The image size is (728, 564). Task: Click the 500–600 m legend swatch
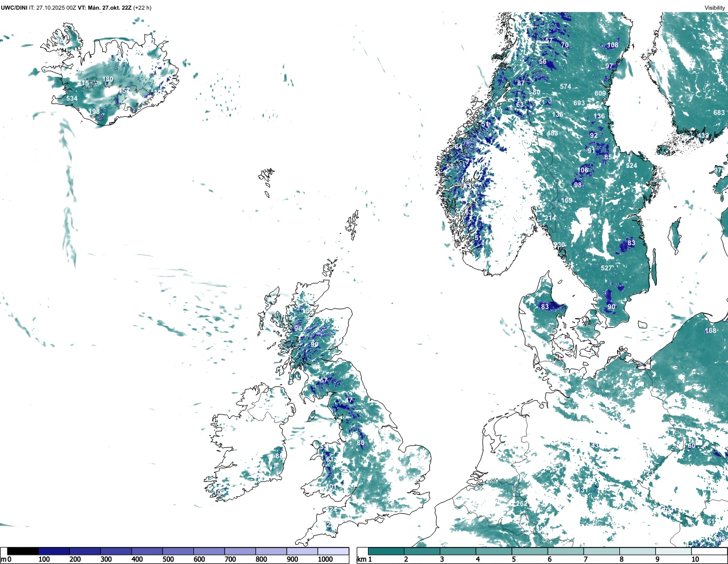[178, 551]
